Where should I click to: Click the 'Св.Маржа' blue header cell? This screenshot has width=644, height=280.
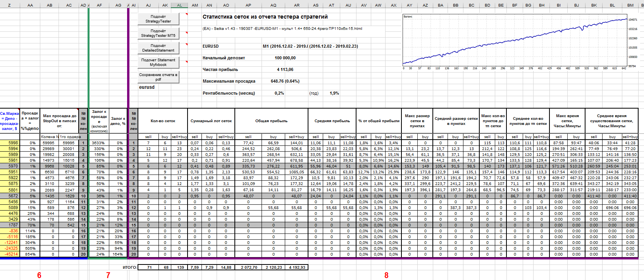pyautogui.click(x=10, y=121)
